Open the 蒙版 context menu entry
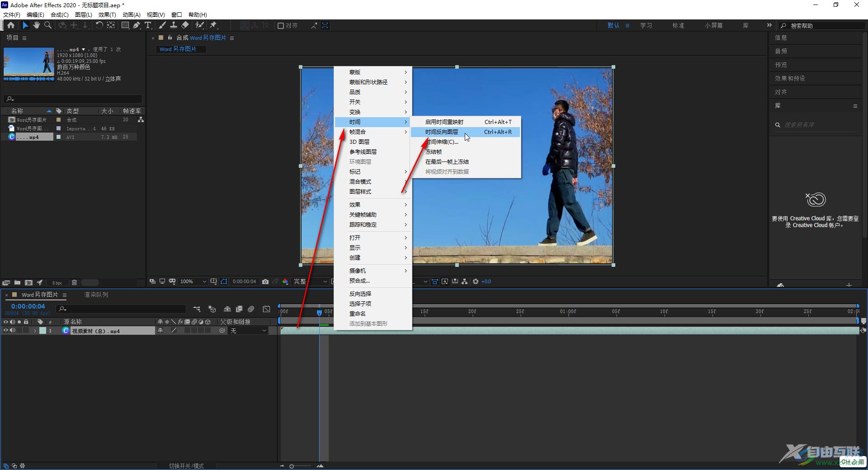 pos(373,72)
